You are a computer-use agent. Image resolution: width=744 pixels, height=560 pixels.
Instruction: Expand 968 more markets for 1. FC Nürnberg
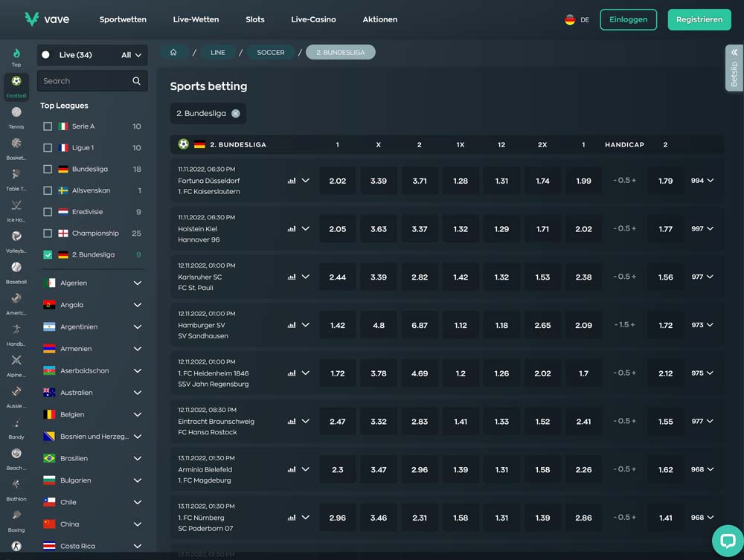coord(702,518)
